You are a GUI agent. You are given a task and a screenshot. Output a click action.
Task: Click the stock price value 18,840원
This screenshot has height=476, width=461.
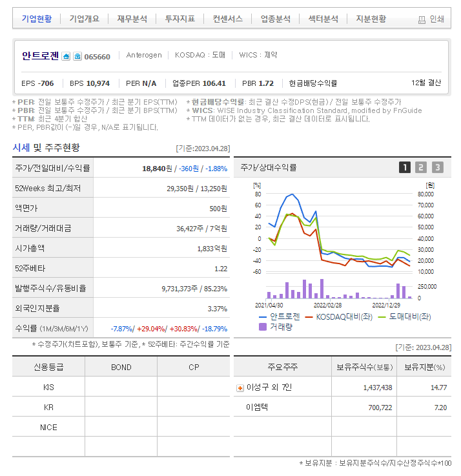click(157, 169)
